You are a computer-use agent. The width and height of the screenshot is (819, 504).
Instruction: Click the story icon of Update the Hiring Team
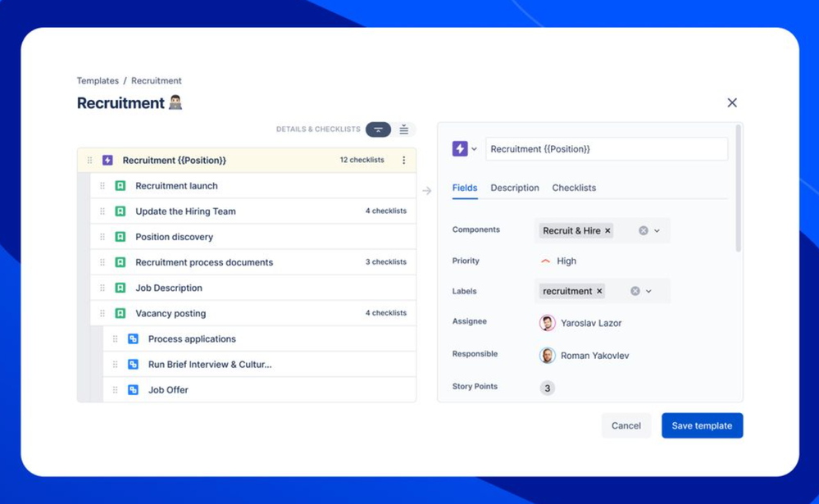click(121, 211)
